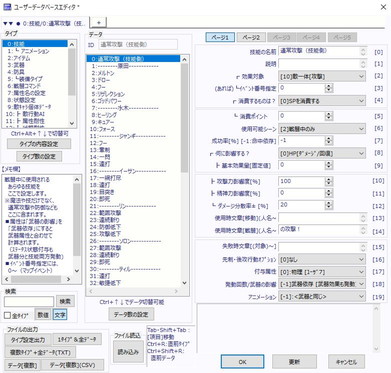391x373 pixels.
Task: Open the 効果対象 dropdown
Action: [322, 76]
